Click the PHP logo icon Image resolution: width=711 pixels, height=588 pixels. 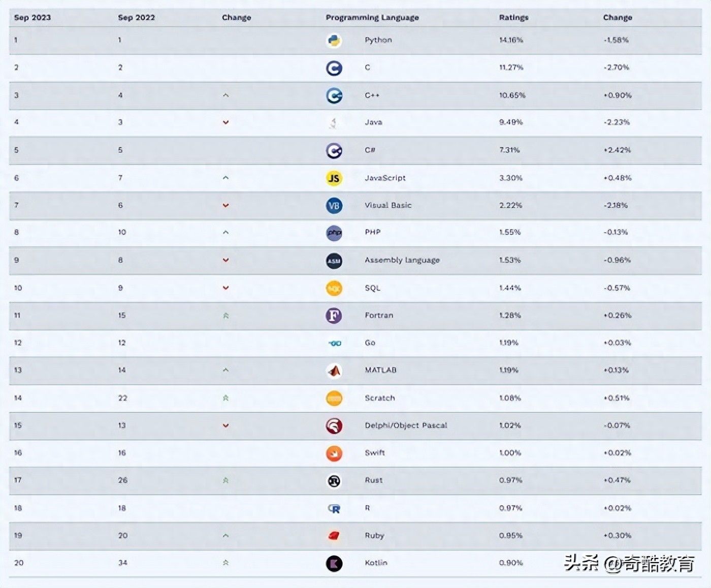click(334, 233)
